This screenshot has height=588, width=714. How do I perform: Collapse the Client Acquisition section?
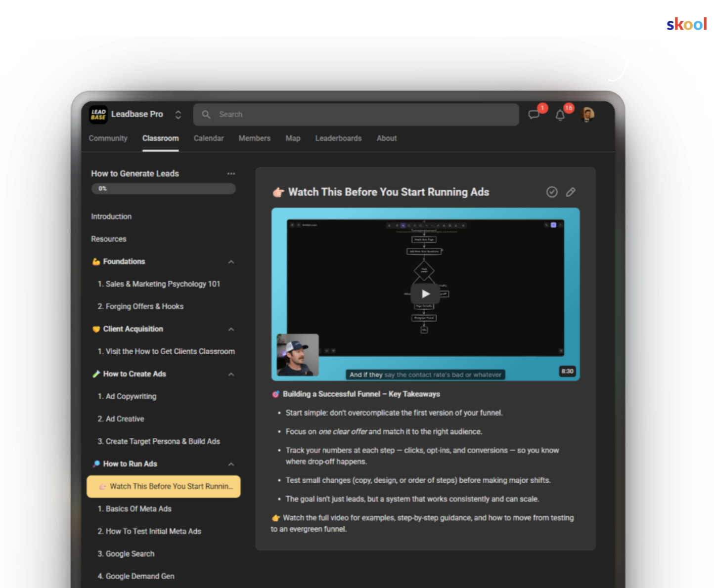coord(231,329)
